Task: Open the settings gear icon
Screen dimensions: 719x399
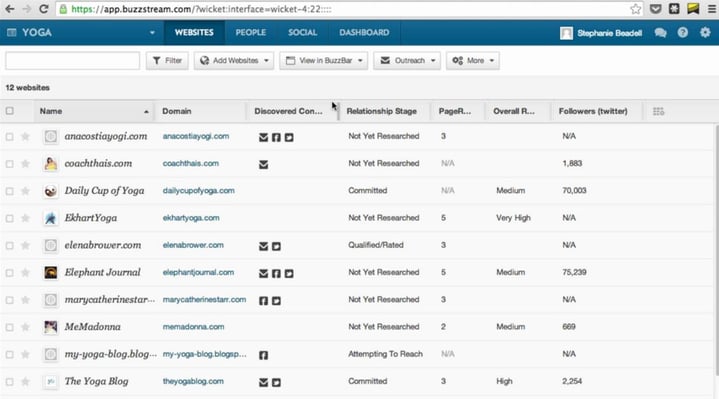Action: [x=705, y=33]
